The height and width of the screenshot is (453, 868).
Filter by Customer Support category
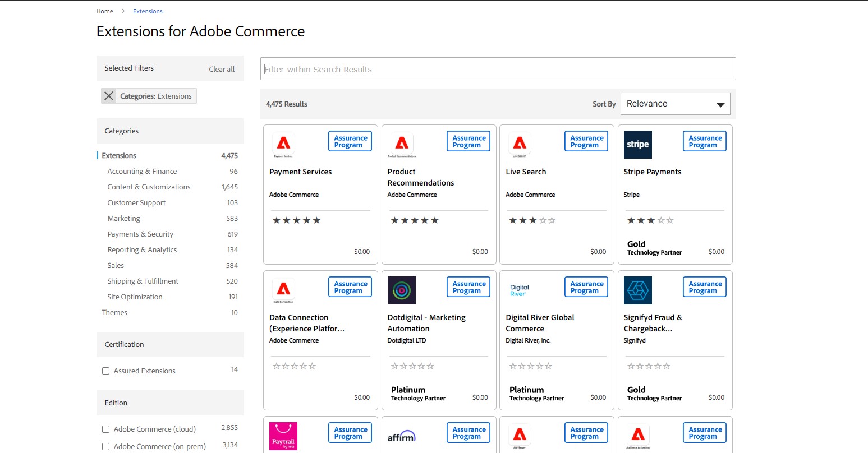[136, 202]
